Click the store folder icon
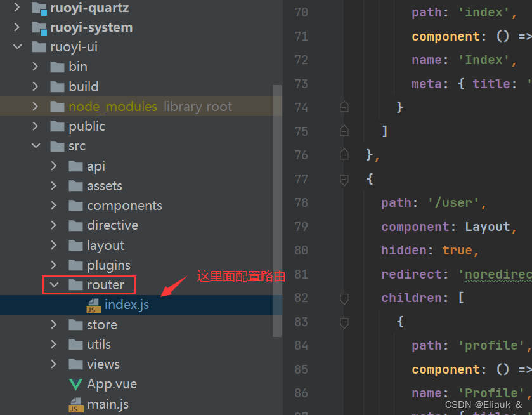Image resolution: width=532 pixels, height=415 pixels. point(75,325)
